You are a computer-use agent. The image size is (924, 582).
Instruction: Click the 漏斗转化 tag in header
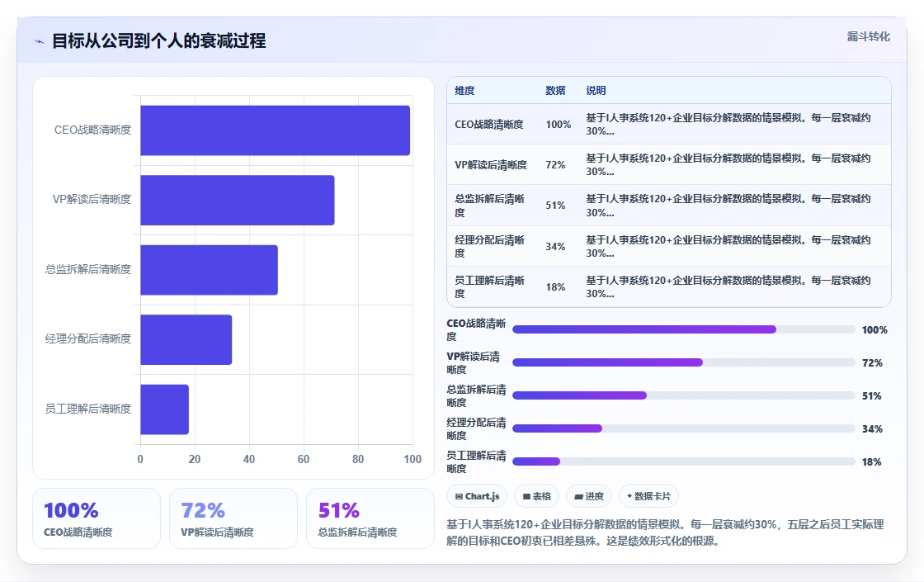coord(868,36)
